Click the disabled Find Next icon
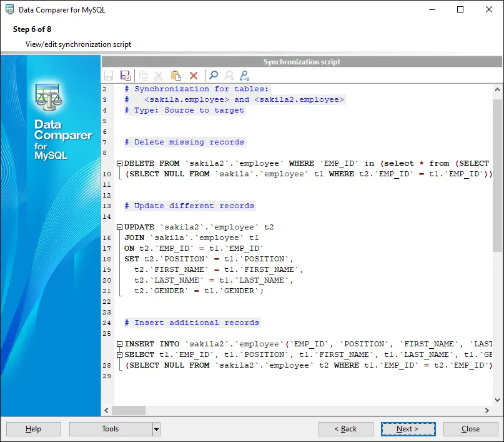The height and width of the screenshot is (442, 504). [229, 76]
